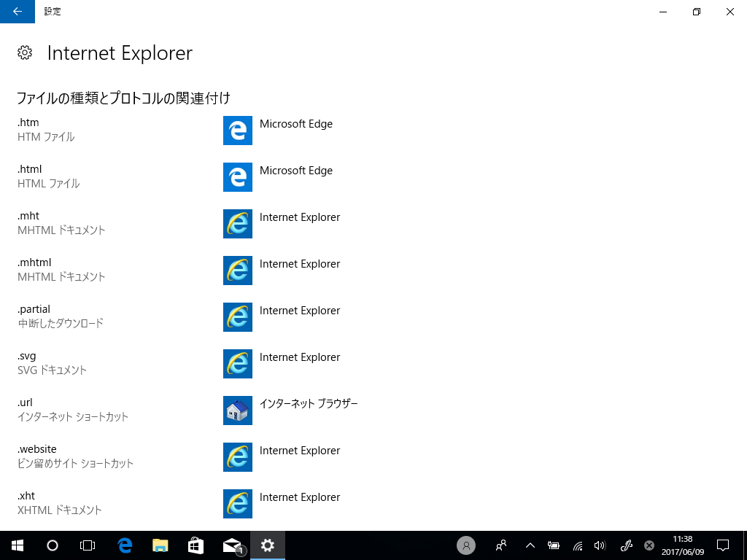747x560 pixels.
Task: Open the People icon in taskbar
Action: 500,545
